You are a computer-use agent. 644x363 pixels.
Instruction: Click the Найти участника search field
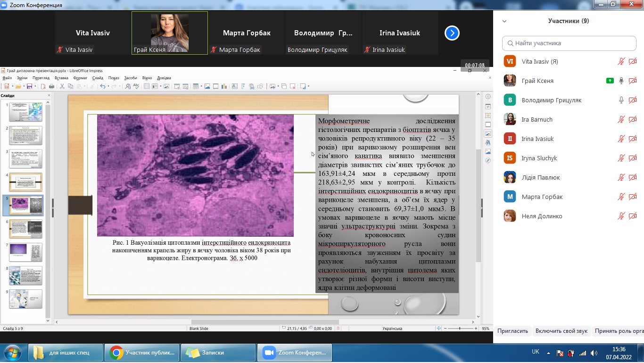568,43
